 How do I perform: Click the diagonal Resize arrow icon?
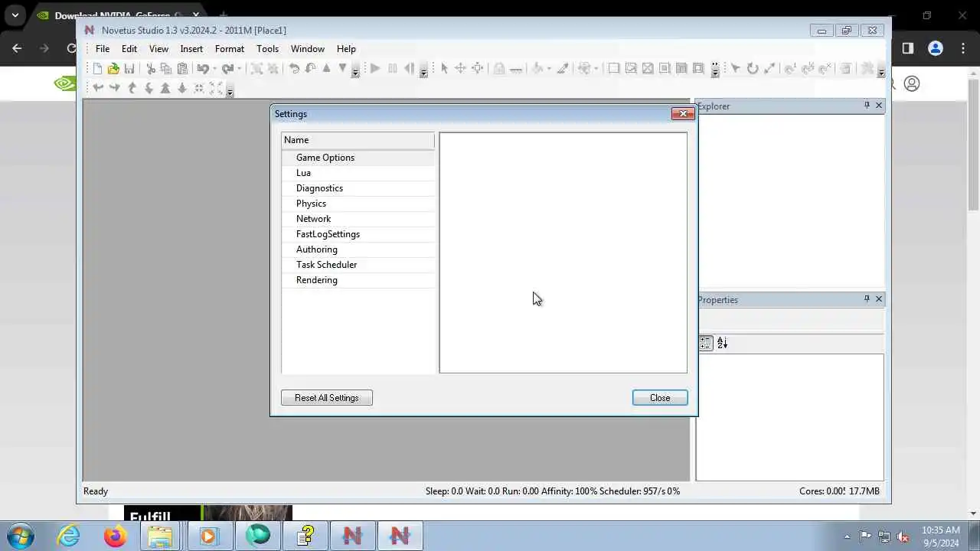point(769,69)
